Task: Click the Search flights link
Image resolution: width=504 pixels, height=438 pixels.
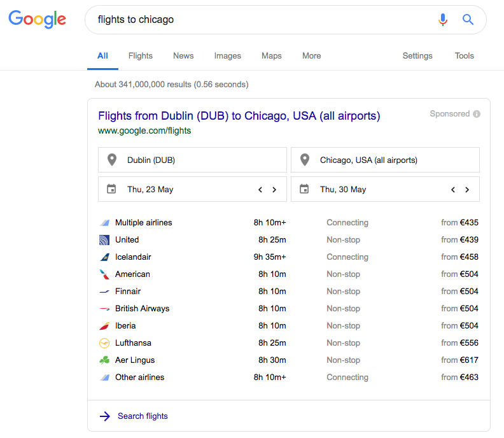Action: 143,416
